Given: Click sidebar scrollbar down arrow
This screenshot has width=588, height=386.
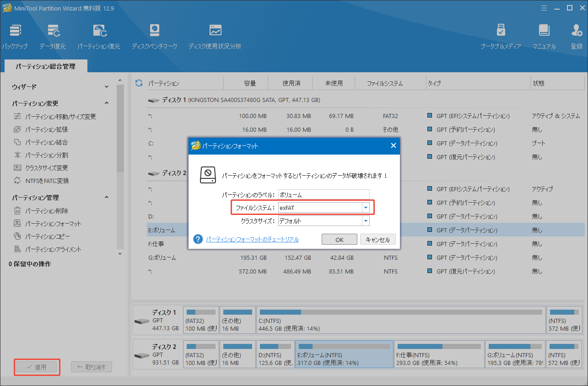Looking at the screenshot, I should 120,253.
